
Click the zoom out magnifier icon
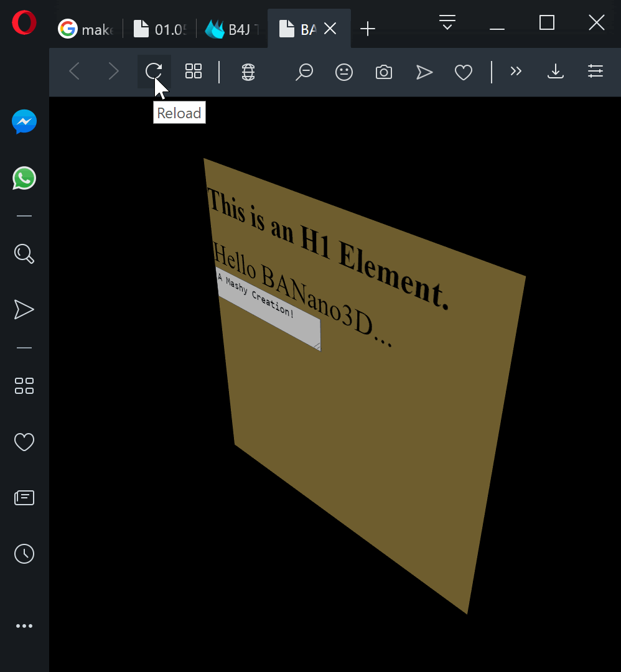click(304, 72)
